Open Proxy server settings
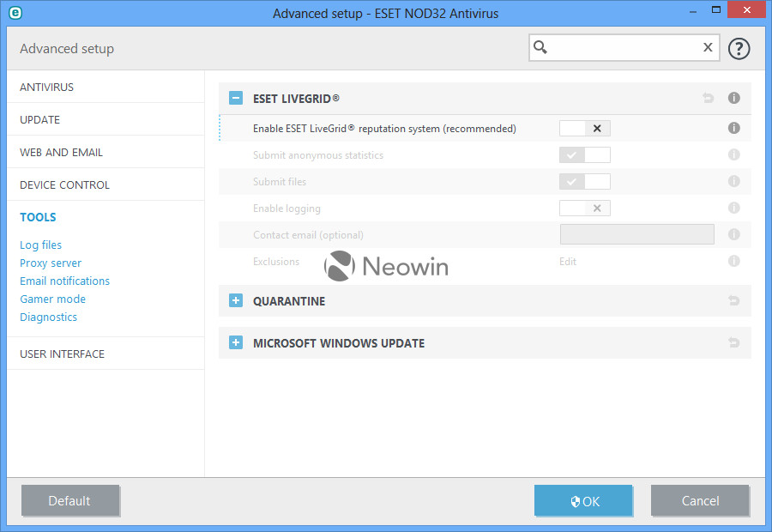Viewport: 772px width, 532px height. coord(51,263)
